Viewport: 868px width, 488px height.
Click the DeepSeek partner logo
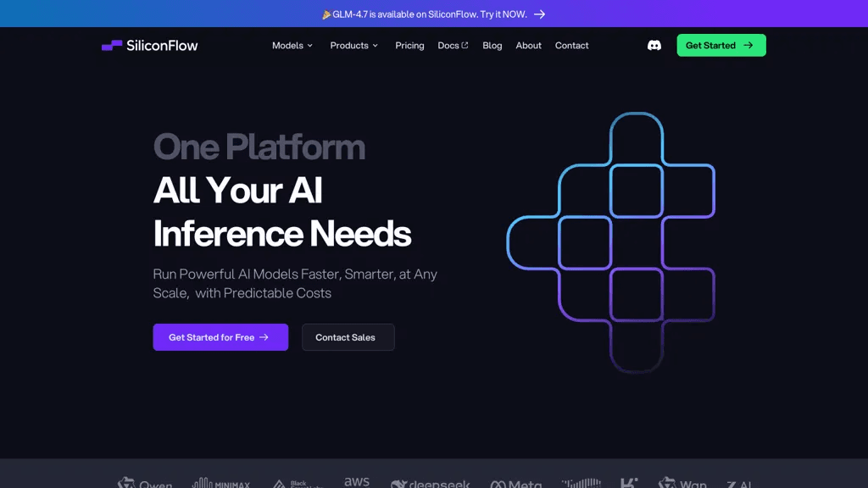pos(430,483)
